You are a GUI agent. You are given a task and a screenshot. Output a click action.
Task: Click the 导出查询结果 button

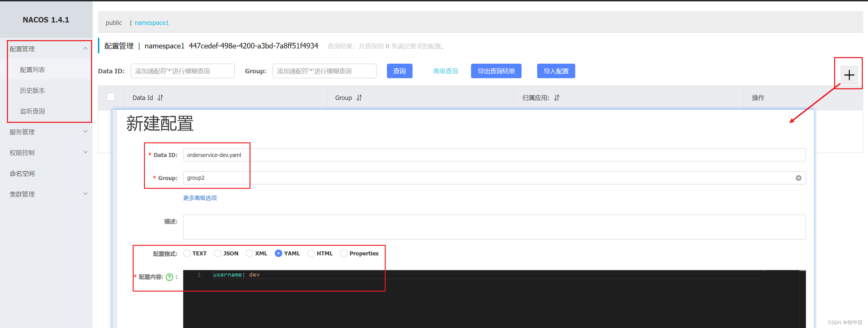point(496,71)
